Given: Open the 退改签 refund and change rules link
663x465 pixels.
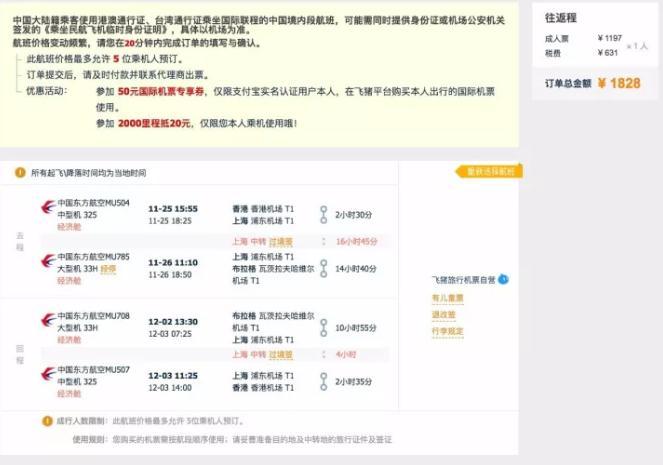Looking at the screenshot, I should [x=444, y=315].
